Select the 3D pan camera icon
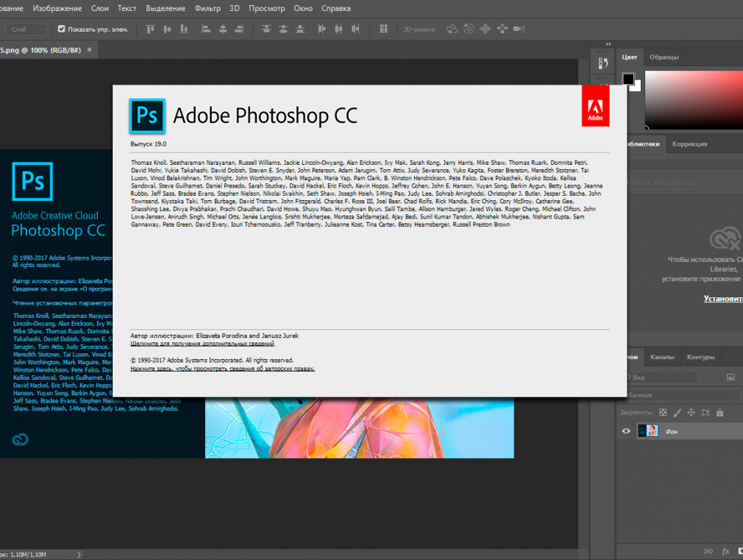Screen dimensions: 743x560 pos(486,29)
